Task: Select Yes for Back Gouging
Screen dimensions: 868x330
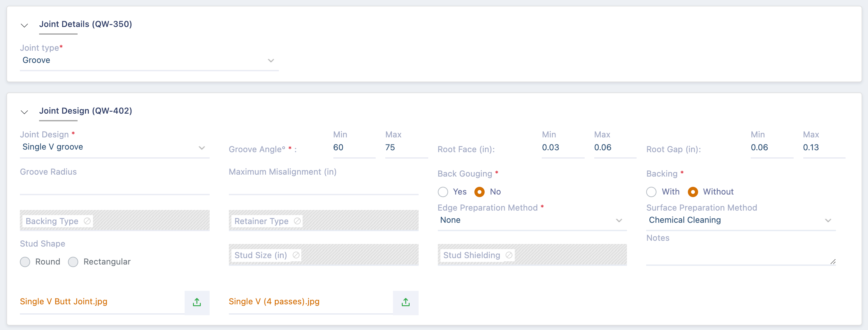Action: (443, 192)
